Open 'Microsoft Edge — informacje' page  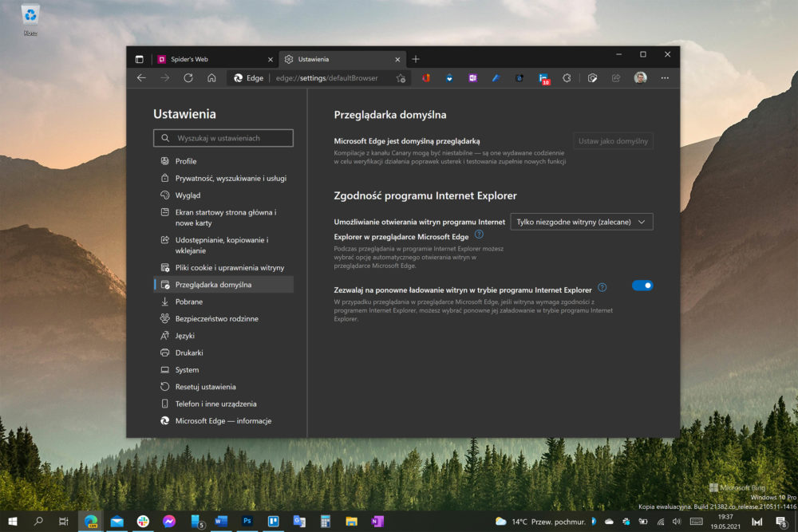pyautogui.click(x=223, y=421)
